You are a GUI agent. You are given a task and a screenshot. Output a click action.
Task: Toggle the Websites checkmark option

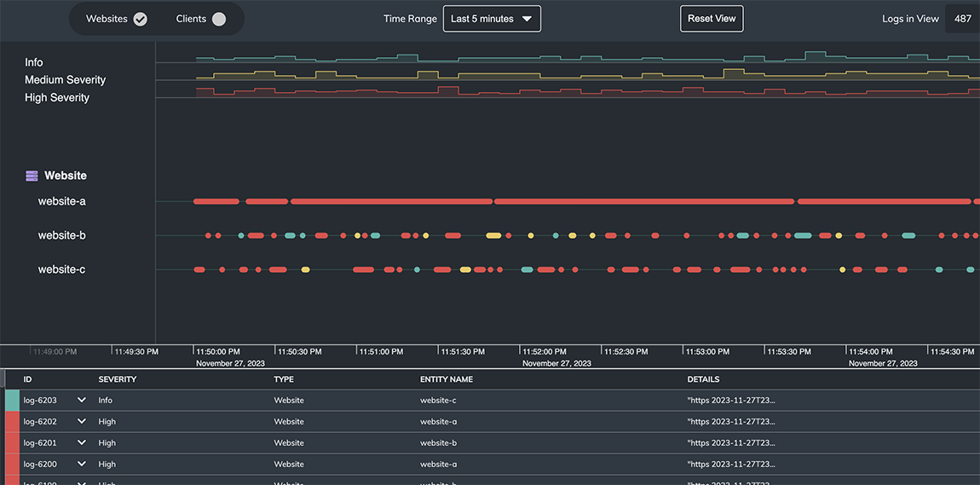[141, 20]
